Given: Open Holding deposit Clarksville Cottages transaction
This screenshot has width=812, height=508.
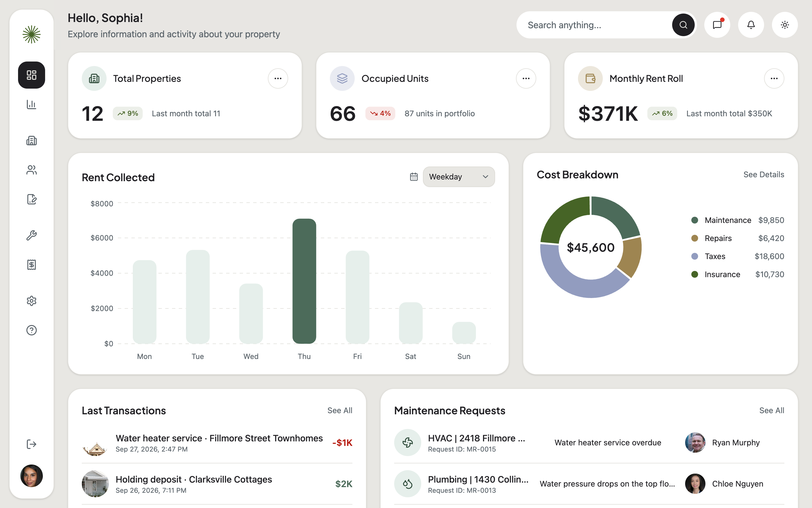Looking at the screenshot, I should click(217, 484).
